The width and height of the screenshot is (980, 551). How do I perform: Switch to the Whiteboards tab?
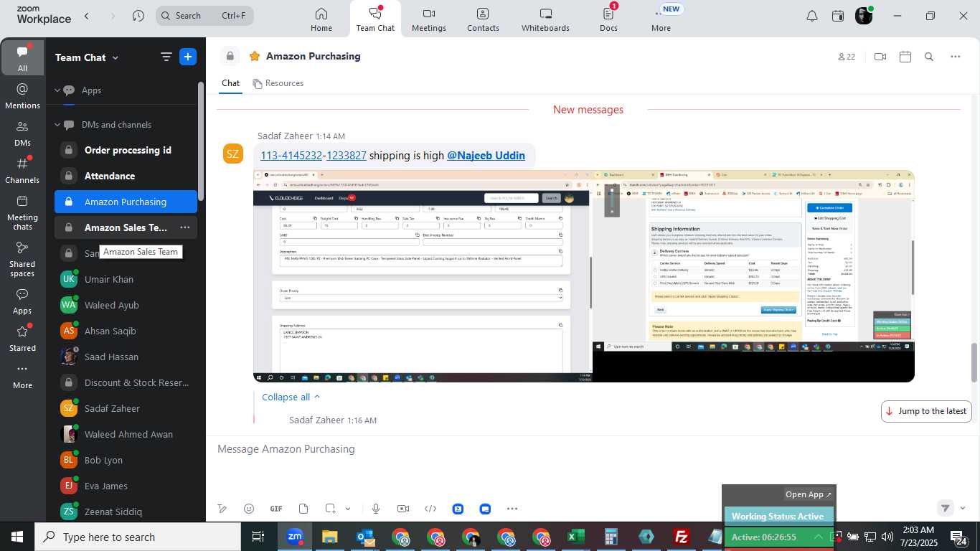point(545,19)
